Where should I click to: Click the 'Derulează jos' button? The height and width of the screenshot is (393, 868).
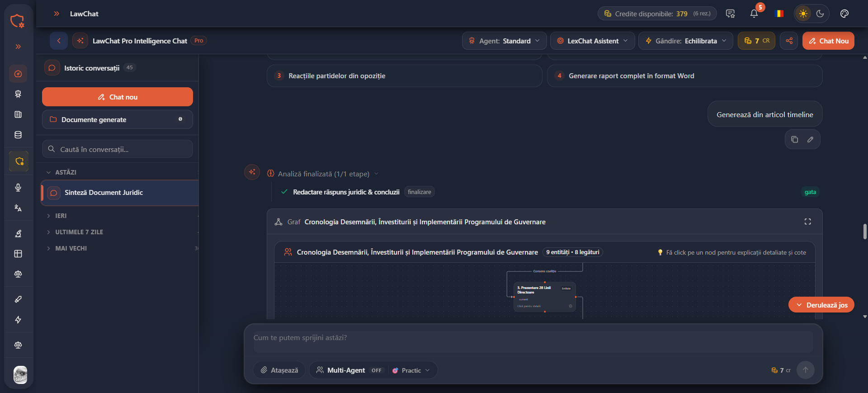point(821,305)
